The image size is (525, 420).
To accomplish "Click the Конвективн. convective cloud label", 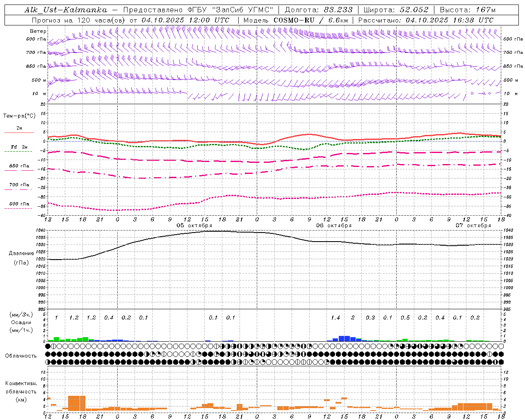I will click(21, 383).
